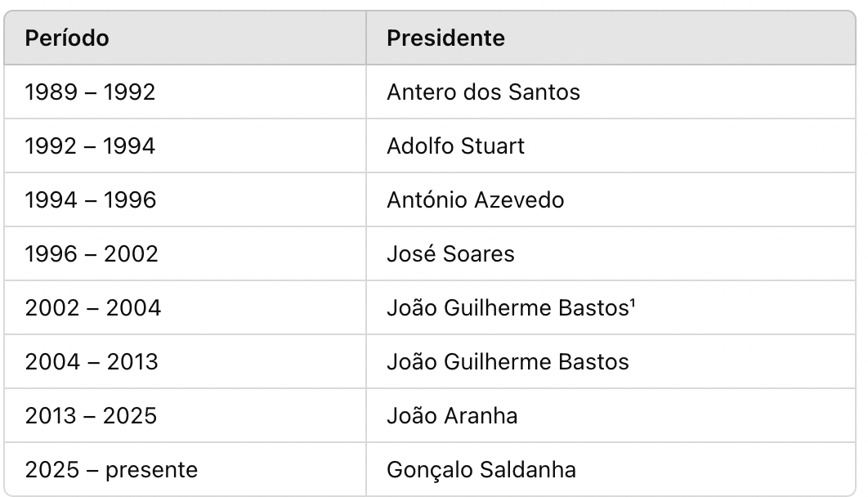Image resolution: width=868 pixels, height=497 pixels.
Task: Click João Guilherme Bastos in the 2004 – 2013 row
Action: click(x=508, y=362)
